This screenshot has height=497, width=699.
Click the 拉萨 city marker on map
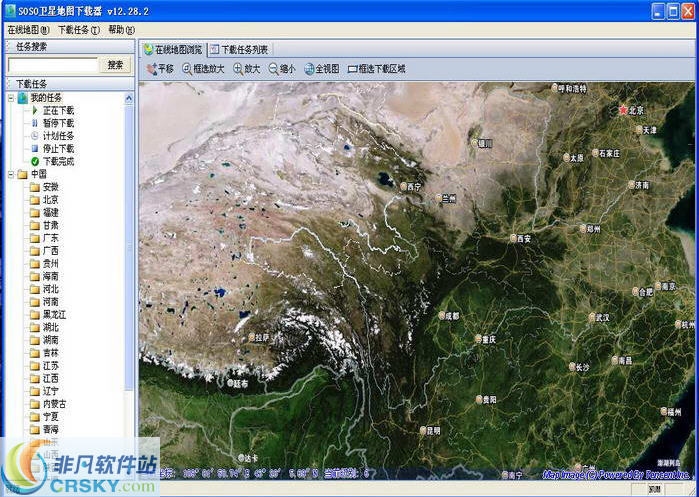point(251,337)
